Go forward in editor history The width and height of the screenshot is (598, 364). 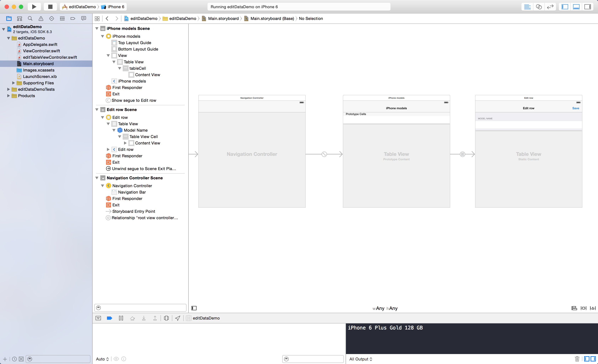pyautogui.click(x=117, y=19)
